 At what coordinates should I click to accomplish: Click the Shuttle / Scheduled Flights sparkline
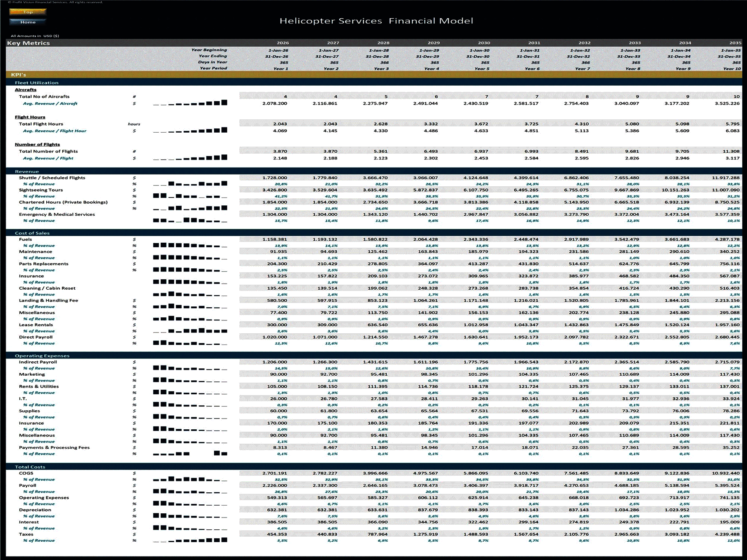click(x=190, y=184)
